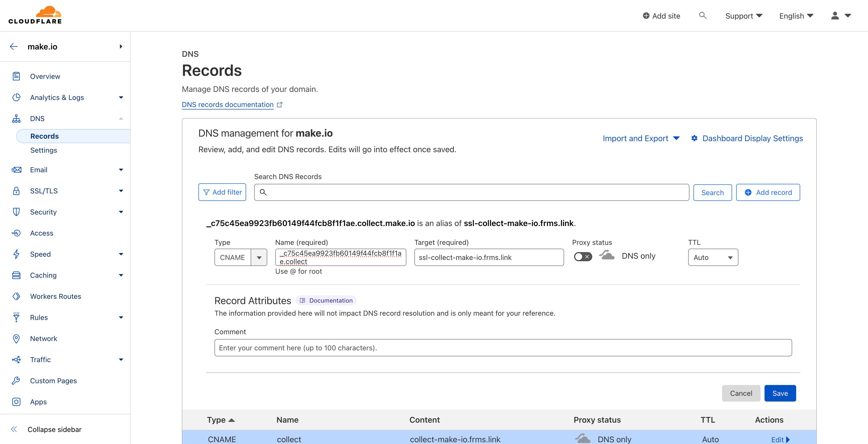The image size is (868, 444).
Task: Open the Support dropdown
Action: [744, 16]
